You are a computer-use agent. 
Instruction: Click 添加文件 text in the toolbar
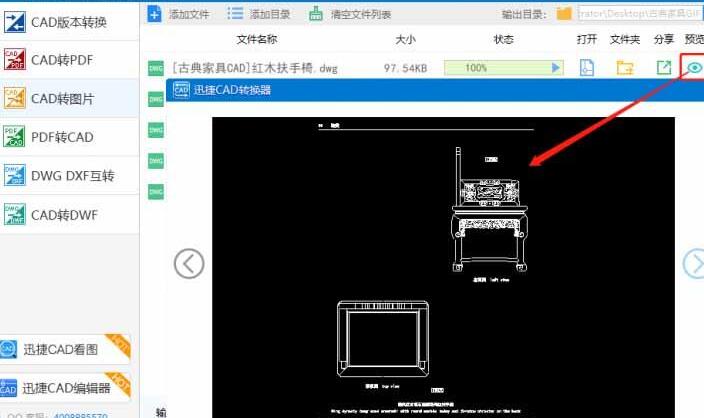[189, 14]
